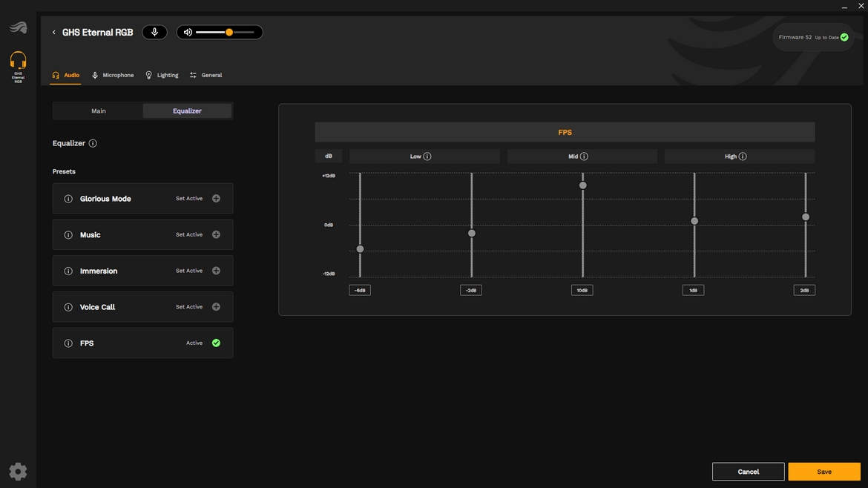868x488 pixels.
Task: Click the plus icon on the Glorious Mode preset
Action: pyautogui.click(x=217, y=199)
